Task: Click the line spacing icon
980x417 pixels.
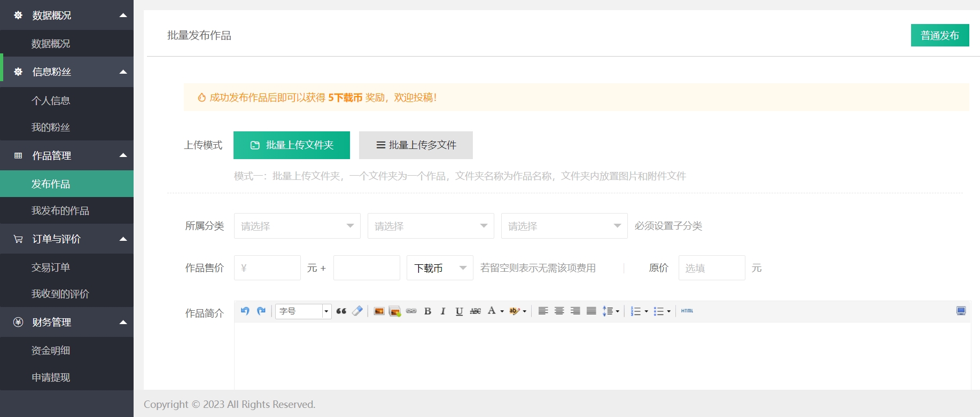Action: [x=608, y=311]
